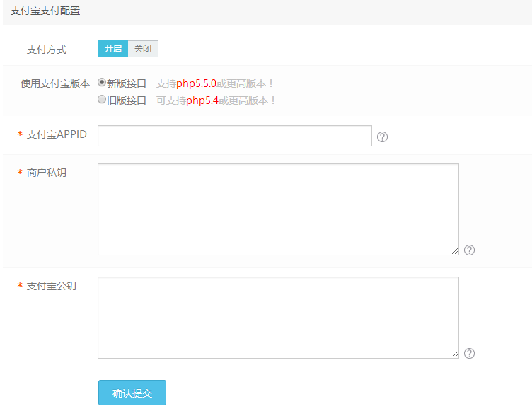Open help icon next to 支付宝APPID field
The height and width of the screenshot is (416, 532).
[382, 137]
